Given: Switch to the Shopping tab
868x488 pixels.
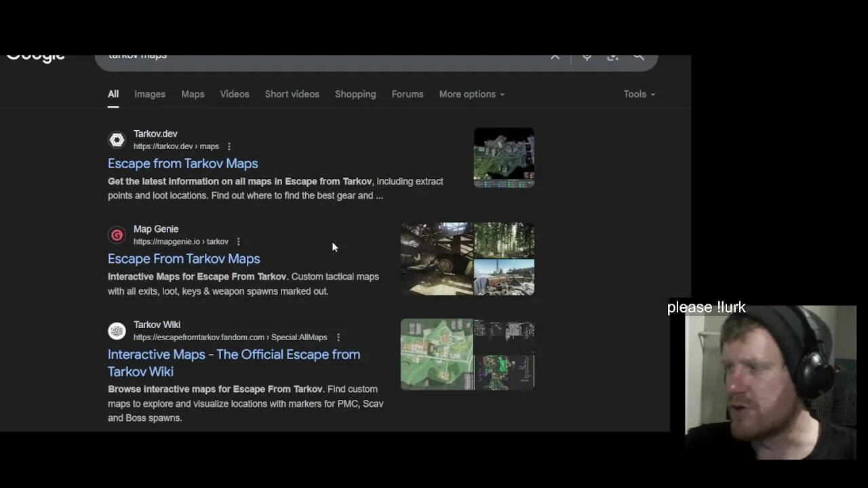Looking at the screenshot, I should point(355,94).
